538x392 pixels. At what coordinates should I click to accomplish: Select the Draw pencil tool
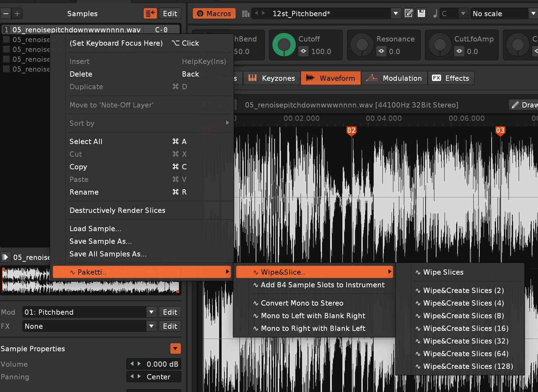[524, 105]
